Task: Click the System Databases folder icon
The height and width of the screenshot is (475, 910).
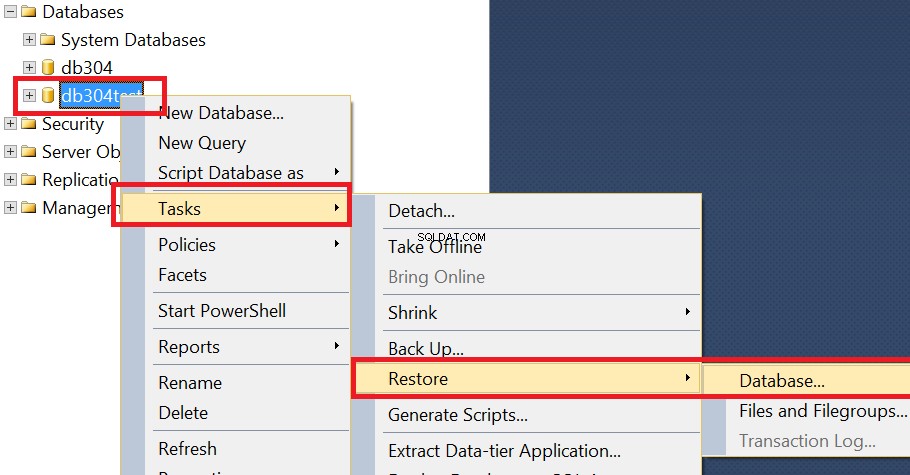Action: [47, 39]
